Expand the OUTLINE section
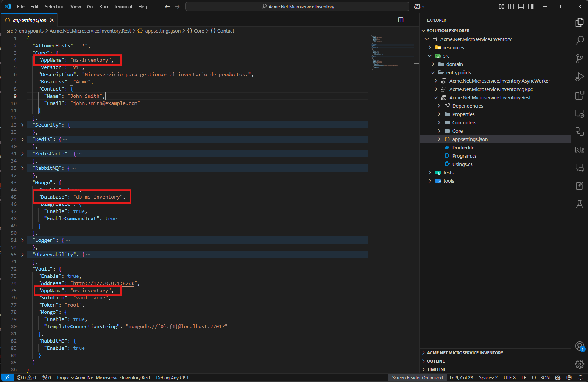 coord(436,361)
